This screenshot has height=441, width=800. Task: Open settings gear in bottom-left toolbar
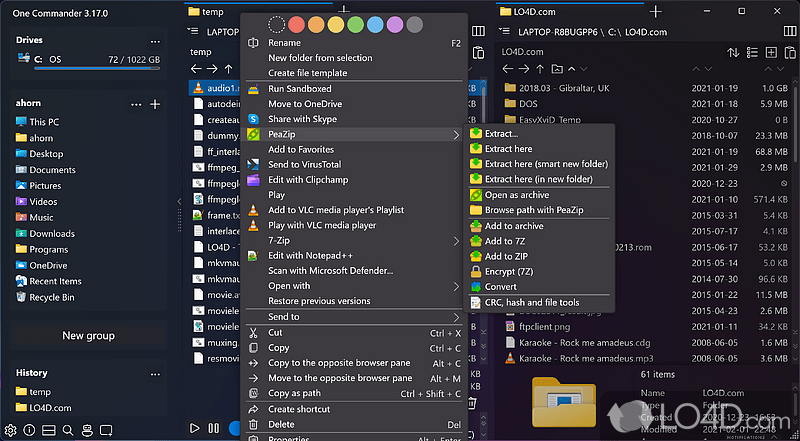10,430
